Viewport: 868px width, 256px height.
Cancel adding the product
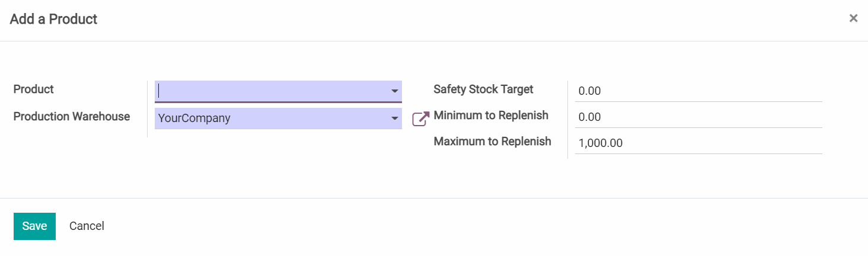(87, 226)
